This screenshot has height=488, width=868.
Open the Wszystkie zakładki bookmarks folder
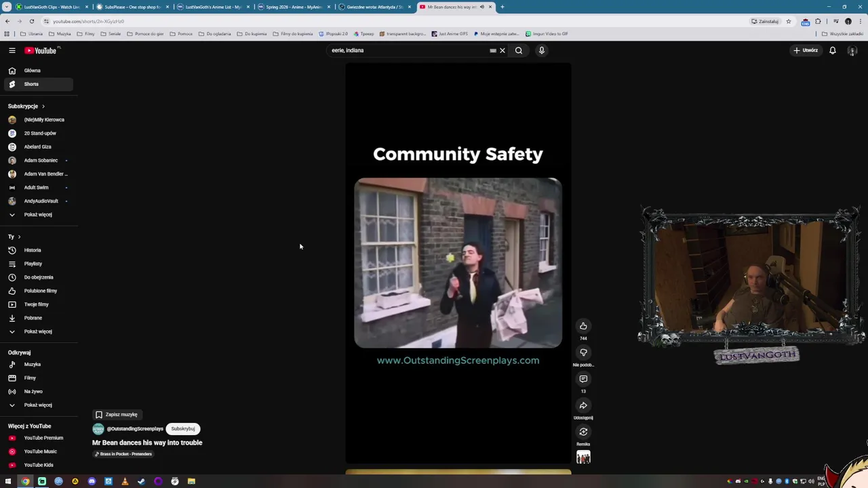(x=842, y=34)
